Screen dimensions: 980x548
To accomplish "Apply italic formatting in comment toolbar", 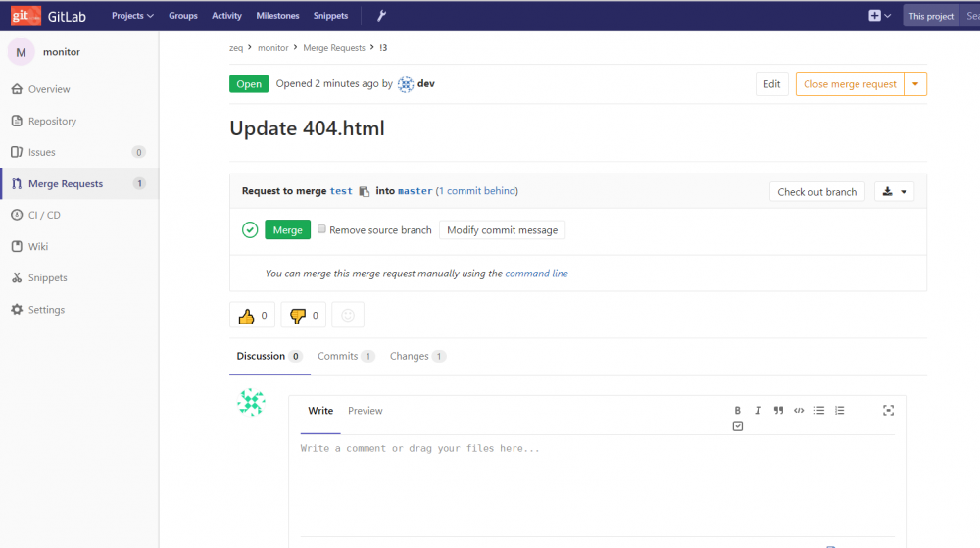I will coord(758,411).
